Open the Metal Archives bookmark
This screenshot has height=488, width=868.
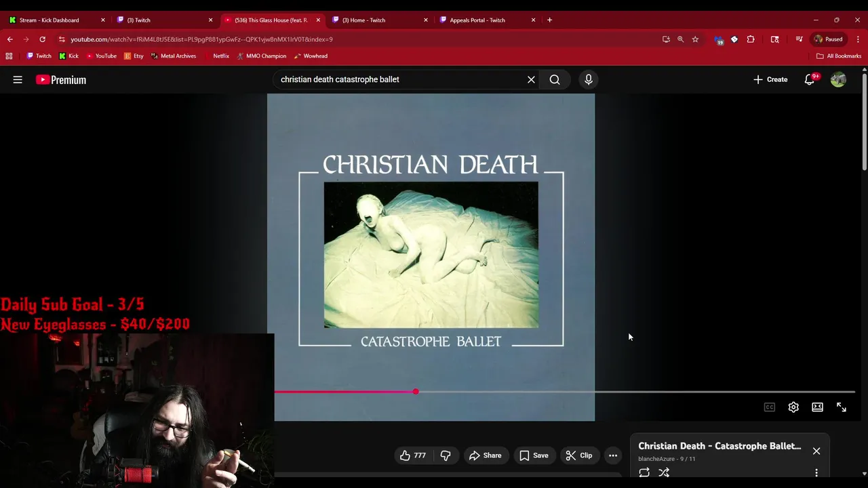tap(174, 56)
